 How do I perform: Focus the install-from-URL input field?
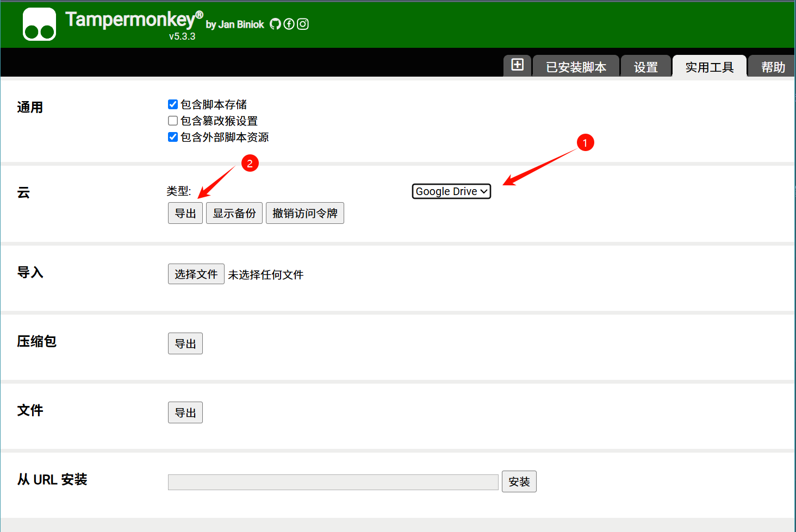point(333,482)
